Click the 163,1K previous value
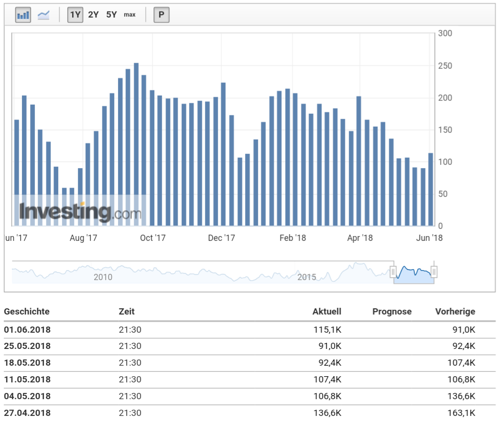The height and width of the screenshot is (424, 504). click(x=461, y=413)
